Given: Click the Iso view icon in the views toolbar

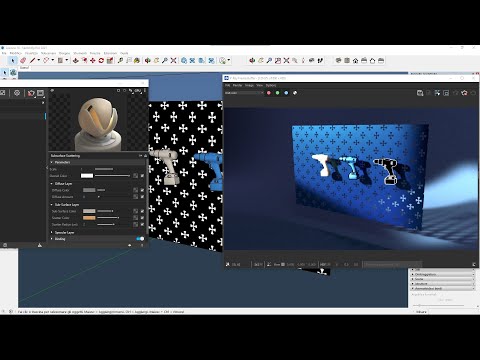Looking at the screenshot, I should click(338, 61).
